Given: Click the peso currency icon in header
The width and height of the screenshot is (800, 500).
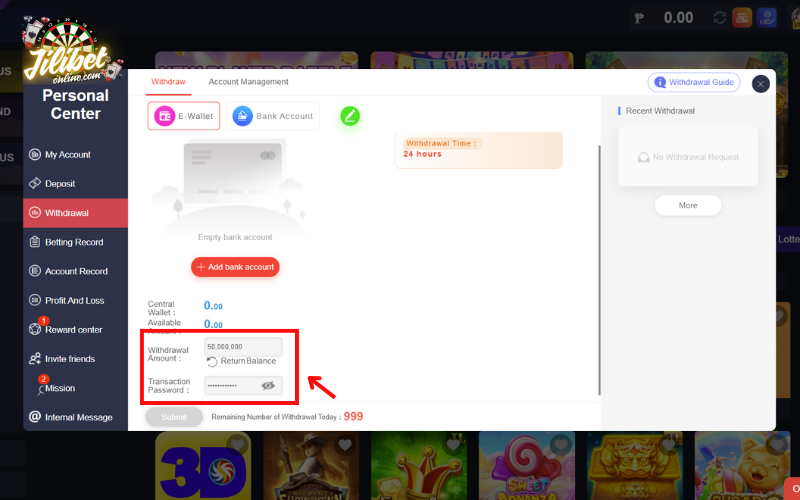Looking at the screenshot, I should tap(639, 18).
